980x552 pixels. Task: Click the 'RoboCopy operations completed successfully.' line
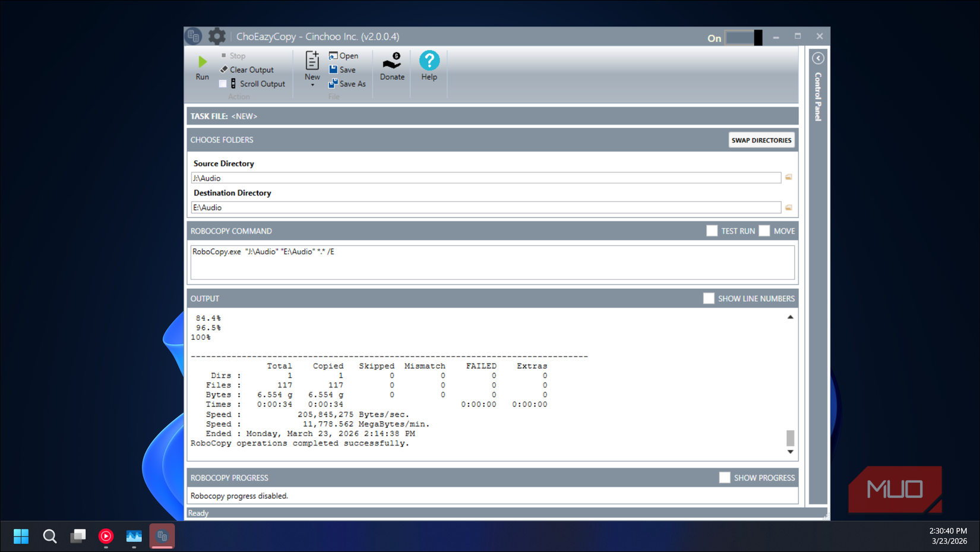(x=300, y=443)
